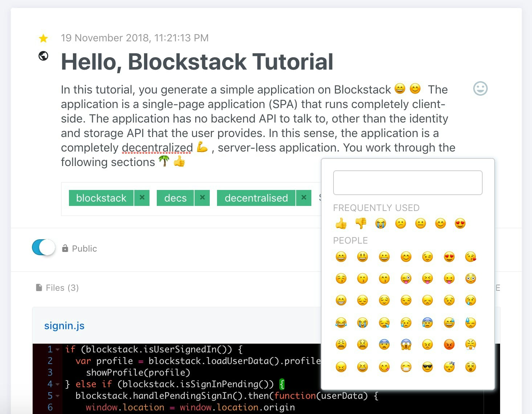Select the sunglasses emoji
The image size is (532, 414).
click(427, 367)
